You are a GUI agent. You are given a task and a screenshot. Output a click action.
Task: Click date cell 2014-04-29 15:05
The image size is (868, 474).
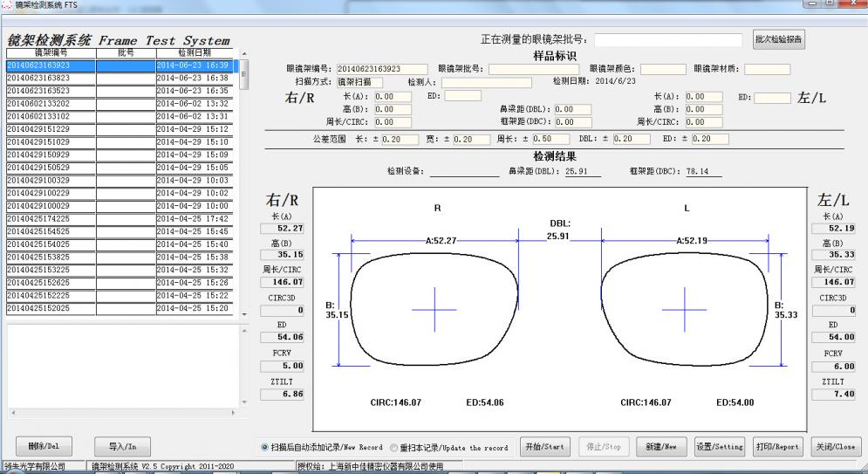[x=195, y=168]
